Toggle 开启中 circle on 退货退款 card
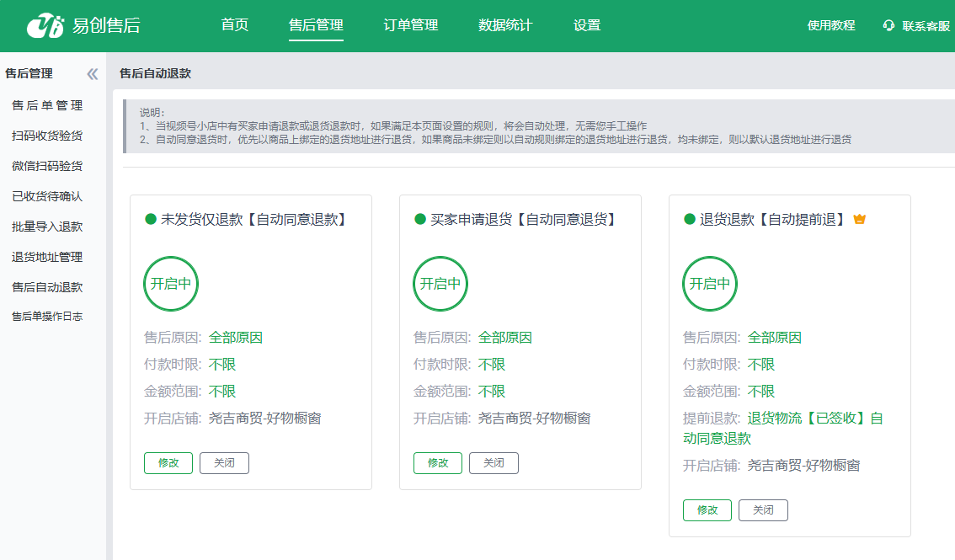This screenshot has width=955, height=560. [710, 284]
